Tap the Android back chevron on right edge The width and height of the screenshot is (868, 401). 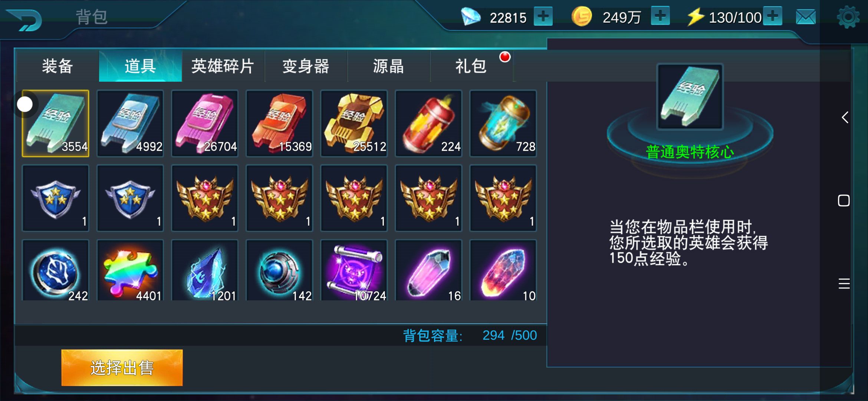[x=845, y=117]
